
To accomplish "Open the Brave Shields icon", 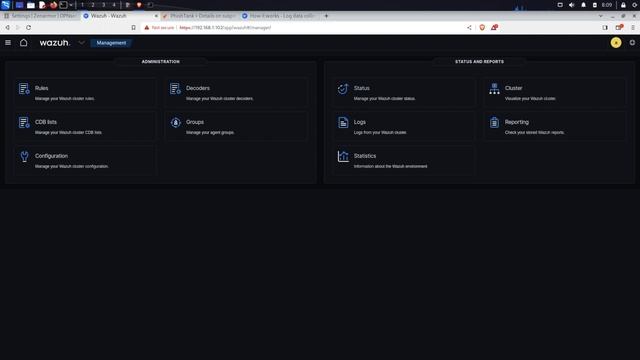I will coord(482,28).
